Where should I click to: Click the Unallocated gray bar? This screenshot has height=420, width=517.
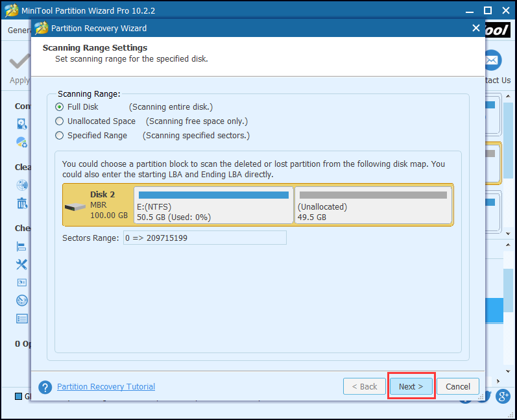[x=373, y=195]
